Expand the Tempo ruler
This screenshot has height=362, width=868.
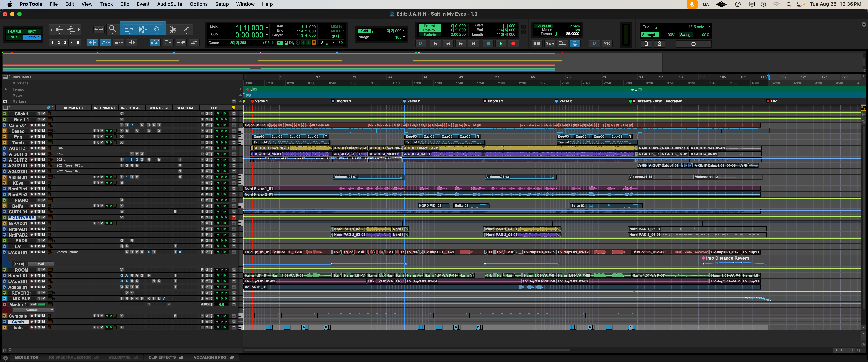click(6, 89)
